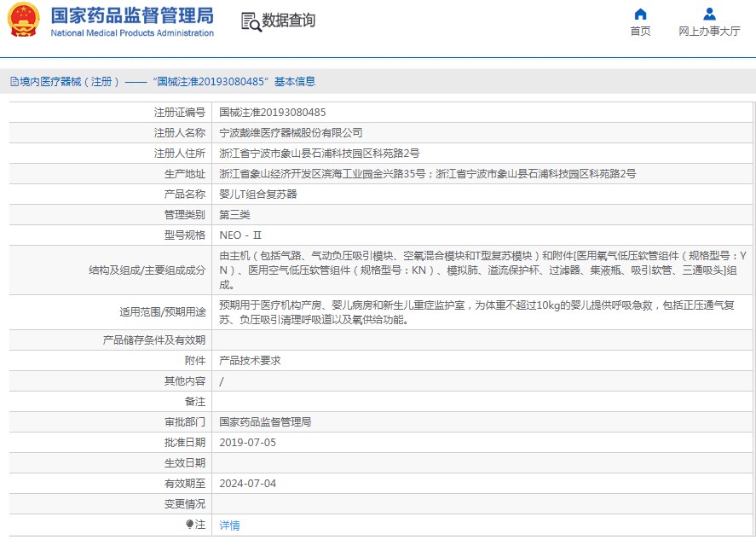
Task: Open 网上办事大厅 text link
Action: 709,32
